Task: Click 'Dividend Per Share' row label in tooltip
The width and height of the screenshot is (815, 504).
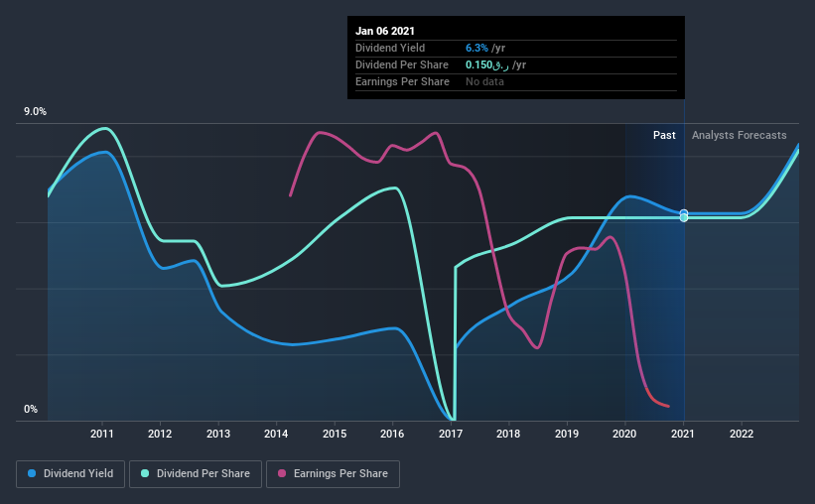Action: click(402, 64)
